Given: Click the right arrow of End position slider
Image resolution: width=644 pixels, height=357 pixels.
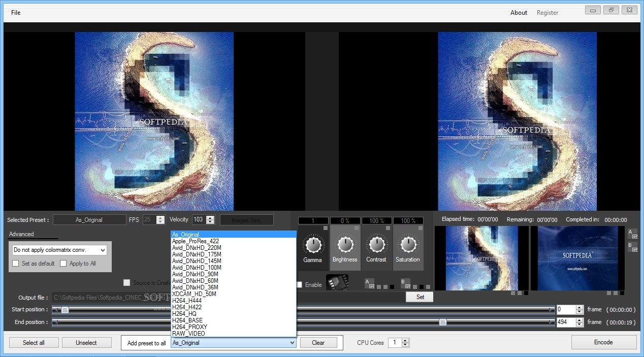Looking at the screenshot, I should (552, 322).
